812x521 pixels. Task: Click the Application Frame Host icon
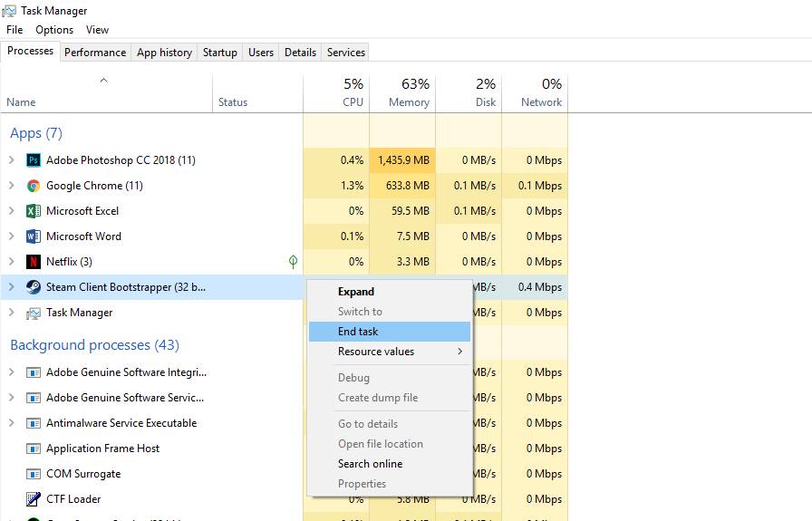tap(34, 449)
